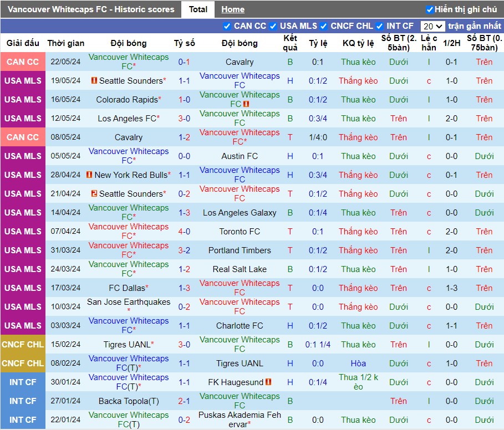Open Charlotte FC team link

(x=240, y=326)
